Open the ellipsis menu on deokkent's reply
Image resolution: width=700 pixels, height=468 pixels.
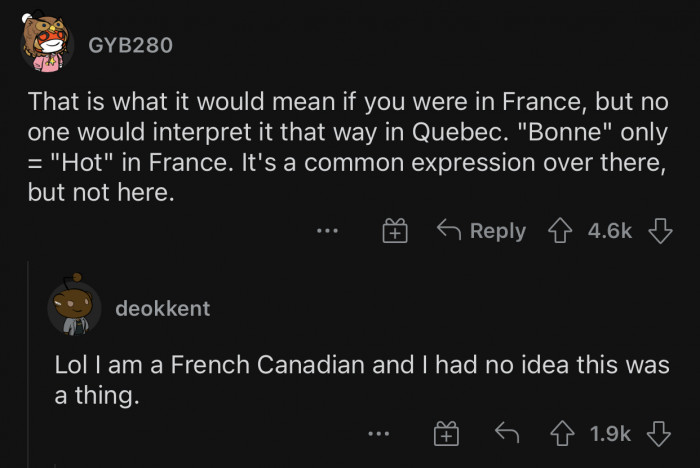(x=377, y=433)
